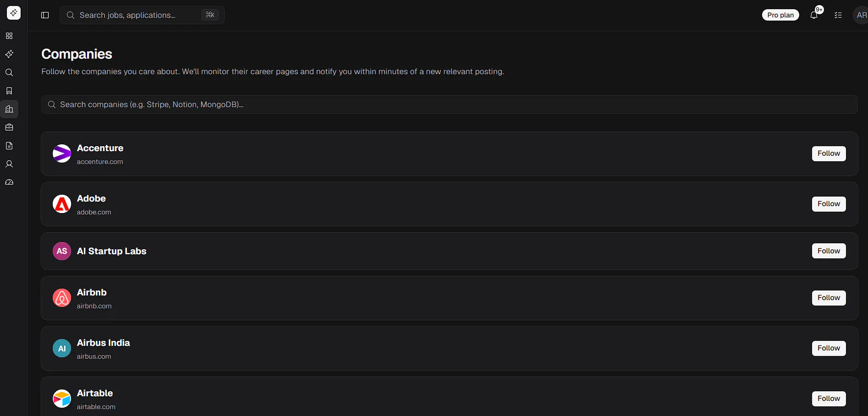Viewport: 868px width, 416px height.
Task: Click the Airtable logo
Action: (62, 399)
